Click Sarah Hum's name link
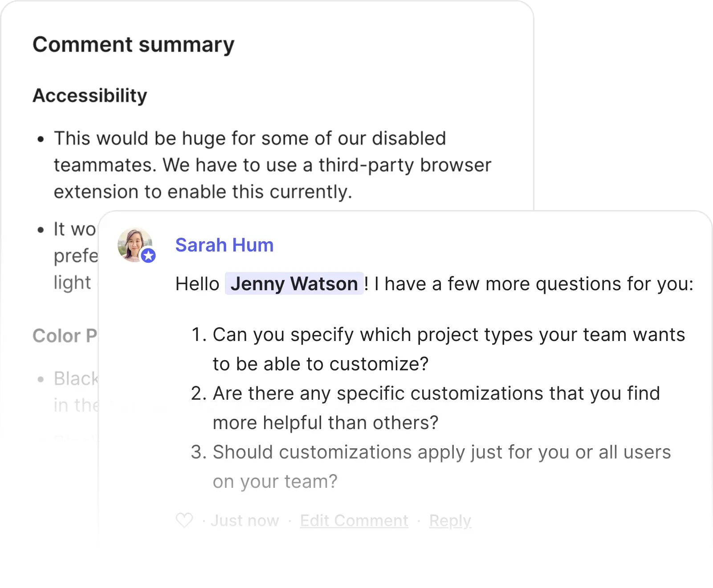The height and width of the screenshot is (588, 713). pyautogui.click(x=224, y=244)
